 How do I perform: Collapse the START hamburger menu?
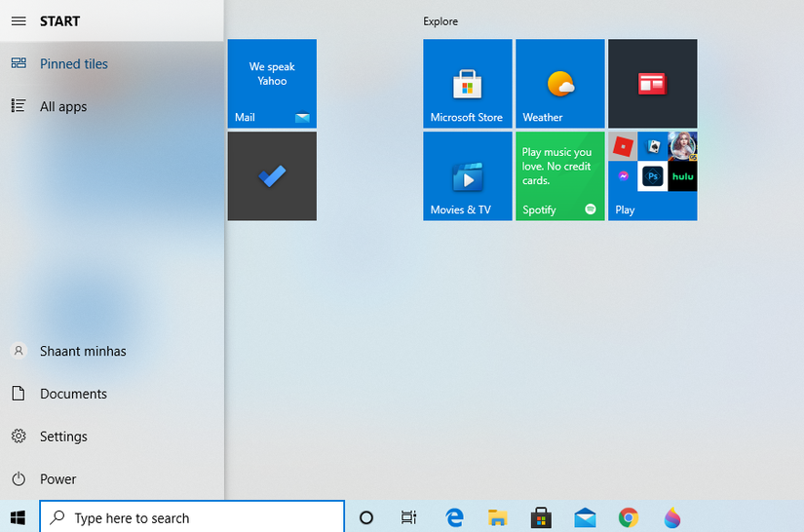[19, 21]
